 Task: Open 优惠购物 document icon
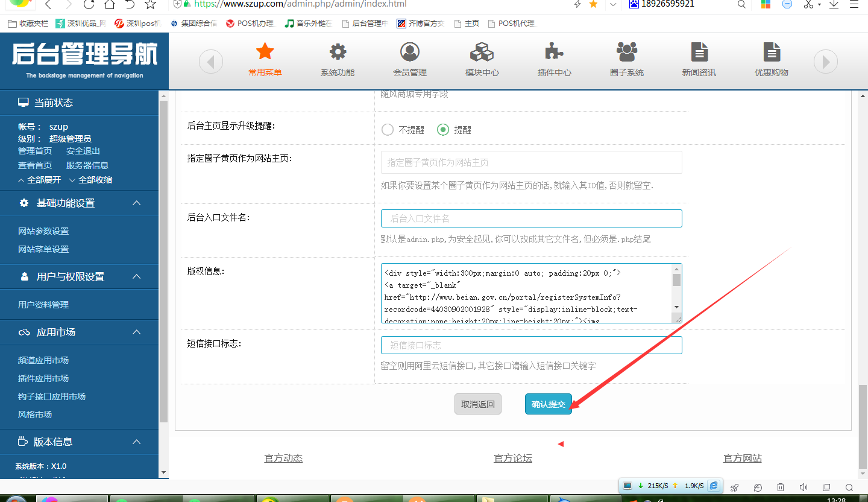pos(772,52)
